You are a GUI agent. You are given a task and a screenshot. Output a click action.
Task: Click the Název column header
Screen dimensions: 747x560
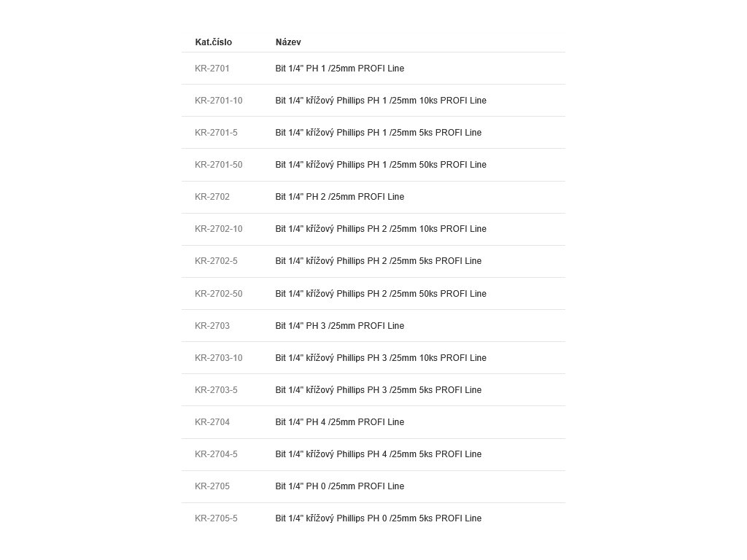pyautogui.click(x=288, y=42)
